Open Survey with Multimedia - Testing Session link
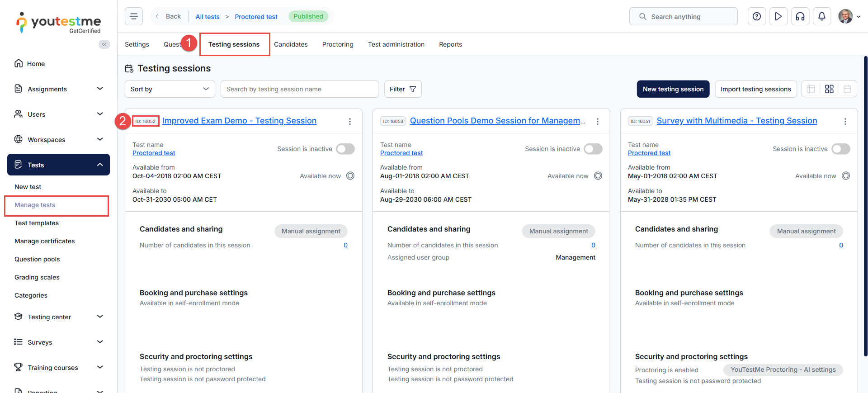Screen dimensions: 868x393 736,121
